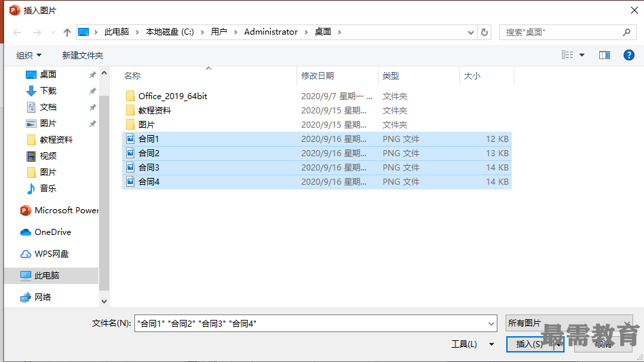Select 文档 in the navigation pane

tap(48, 107)
